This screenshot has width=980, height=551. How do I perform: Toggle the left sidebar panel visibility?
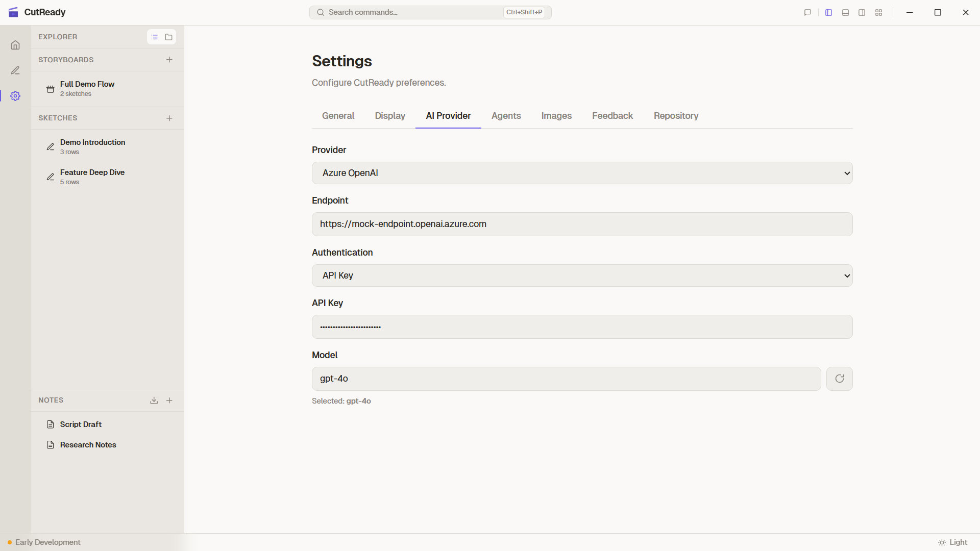pos(828,12)
